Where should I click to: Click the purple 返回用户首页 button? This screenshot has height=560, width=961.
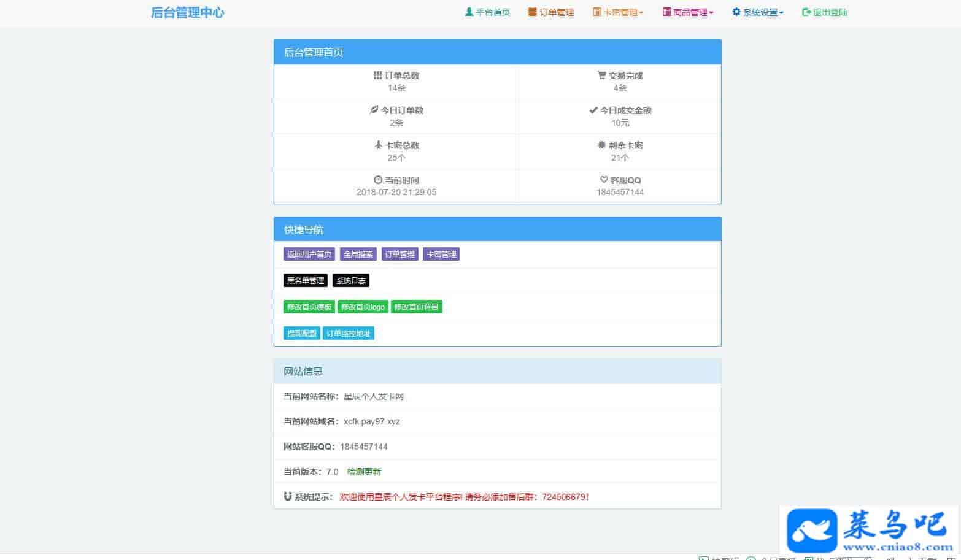[x=309, y=254]
